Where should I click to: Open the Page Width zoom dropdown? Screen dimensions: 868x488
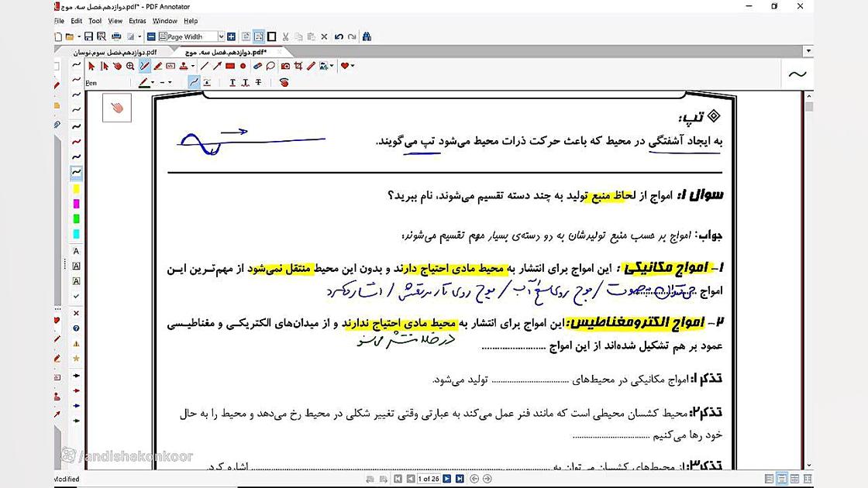[x=221, y=36]
